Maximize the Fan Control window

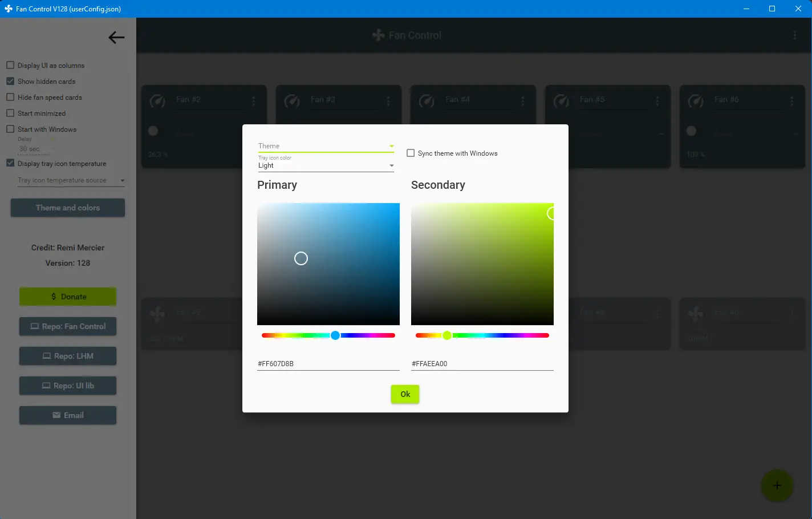click(x=772, y=9)
